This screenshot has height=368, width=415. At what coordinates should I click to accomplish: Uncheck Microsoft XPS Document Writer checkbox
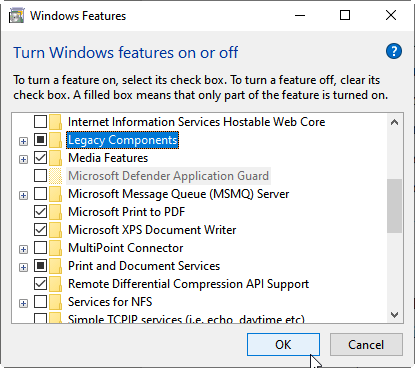pyautogui.click(x=40, y=230)
